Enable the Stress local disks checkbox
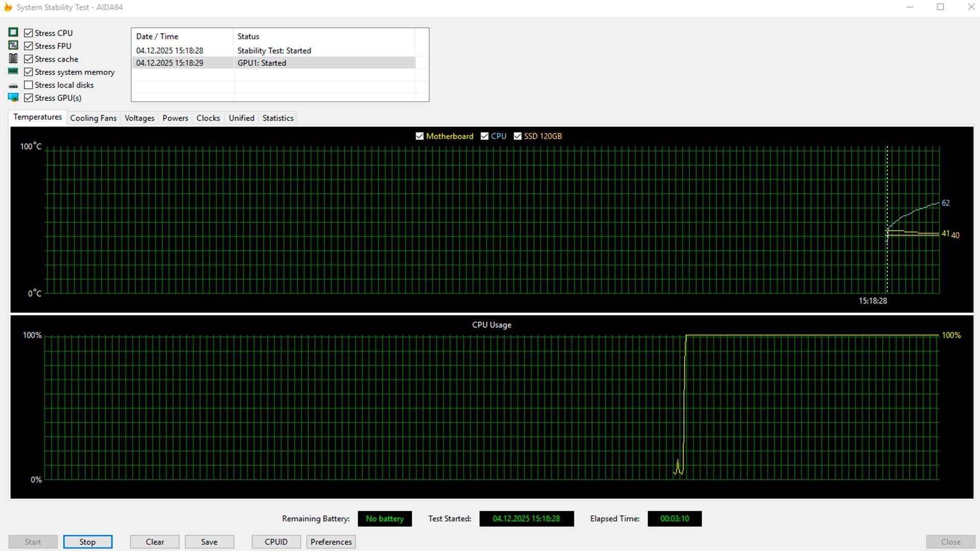The height and width of the screenshot is (551, 980). pyautogui.click(x=29, y=85)
